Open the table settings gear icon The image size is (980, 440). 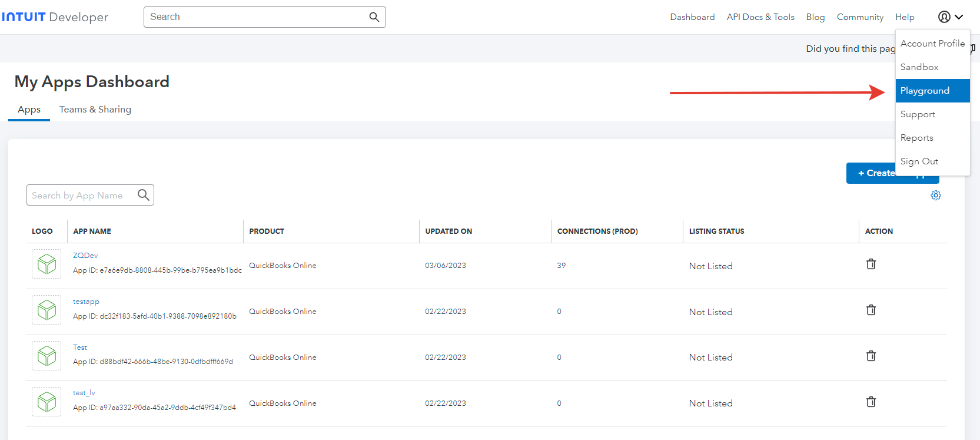pyautogui.click(x=936, y=196)
